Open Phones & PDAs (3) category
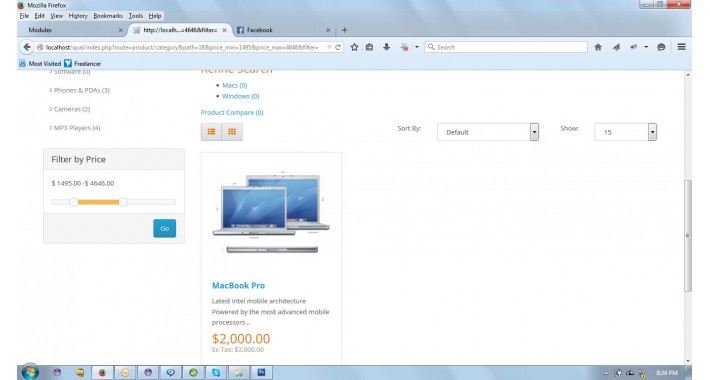This screenshot has height=380, width=710. tap(82, 90)
